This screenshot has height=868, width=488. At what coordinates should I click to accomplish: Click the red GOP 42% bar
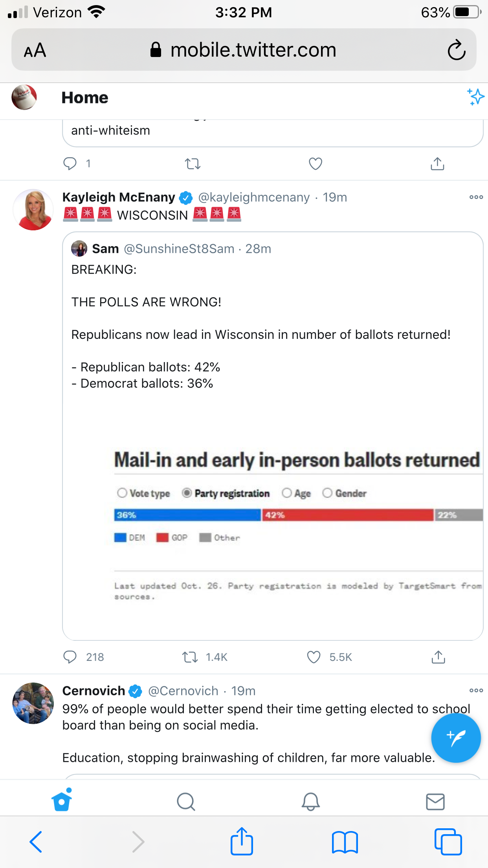tap(348, 515)
